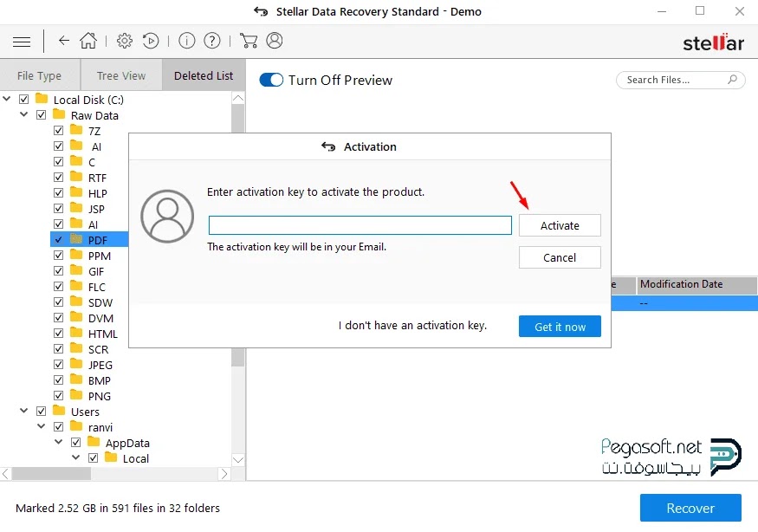Click the Local folder icon

[x=111, y=457]
